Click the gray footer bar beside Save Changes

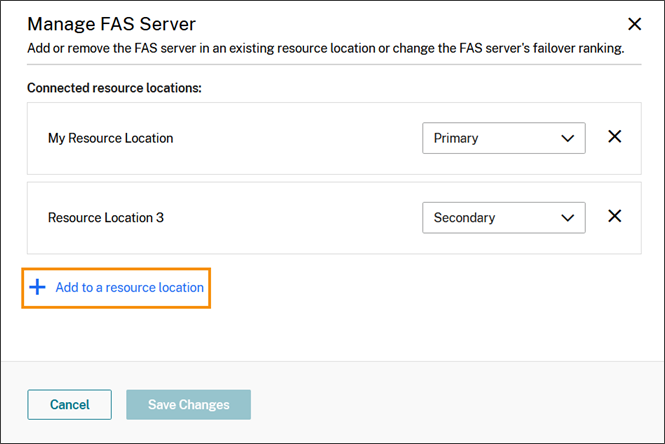click(450, 404)
